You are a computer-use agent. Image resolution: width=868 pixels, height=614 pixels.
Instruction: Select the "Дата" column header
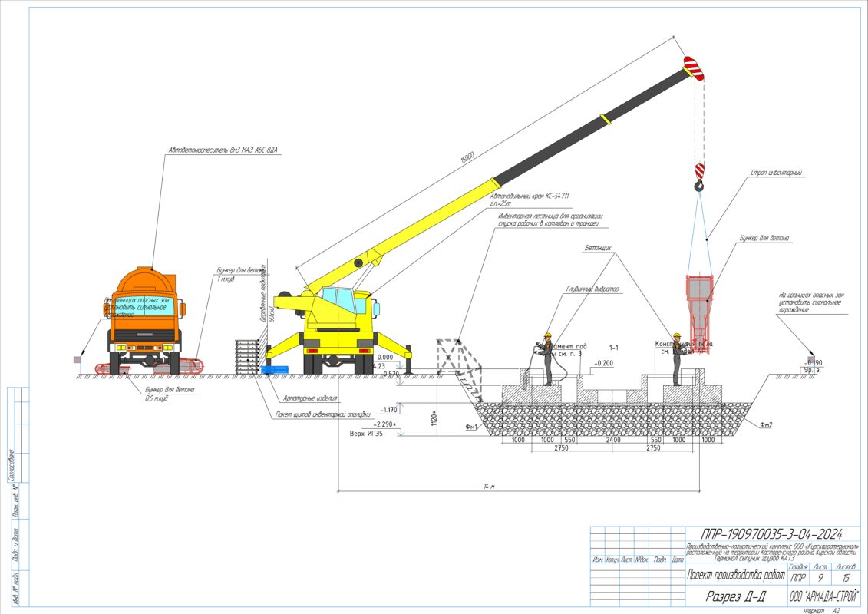coord(678,560)
